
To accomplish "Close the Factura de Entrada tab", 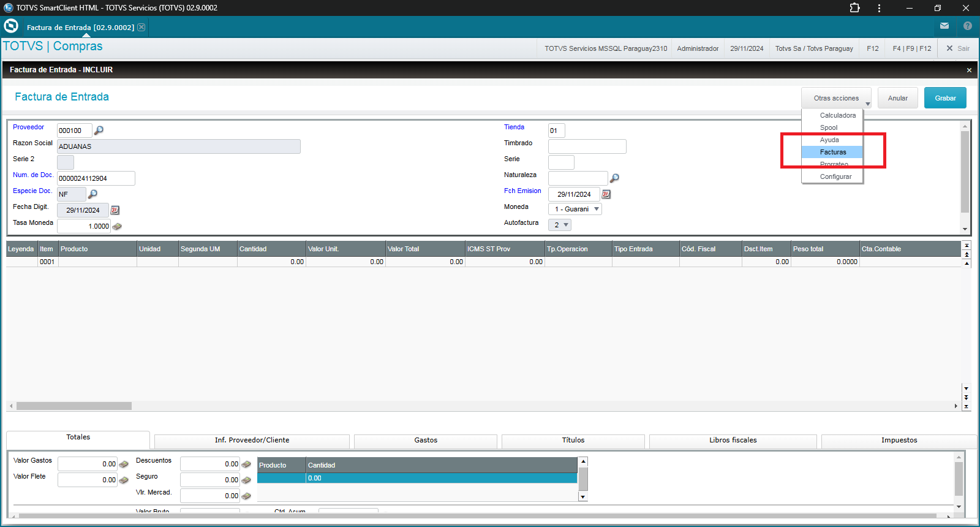I will pos(141,28).
